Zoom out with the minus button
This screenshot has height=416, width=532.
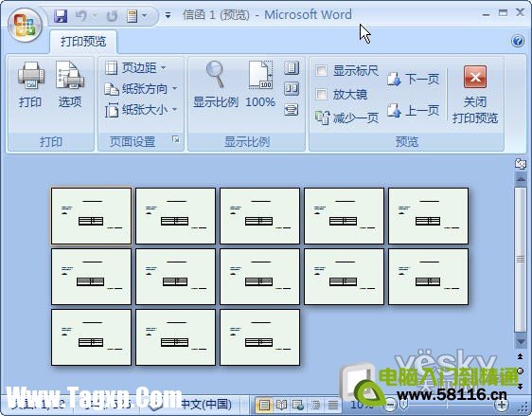[391, 405]
